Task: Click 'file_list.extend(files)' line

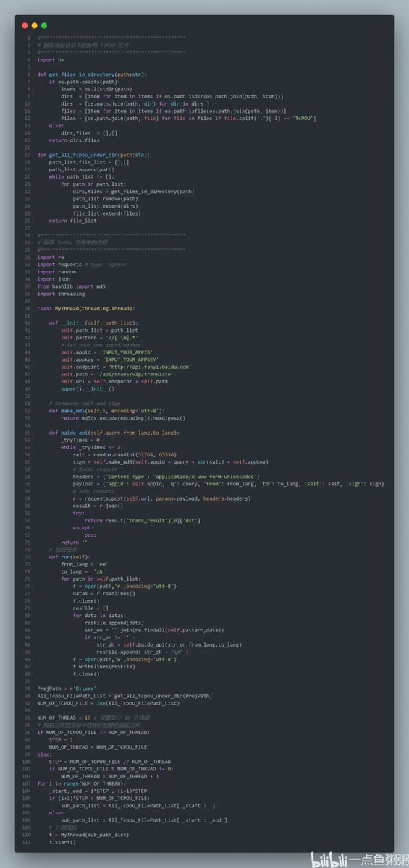Action: pyautogui.click(x=106, y=213)
